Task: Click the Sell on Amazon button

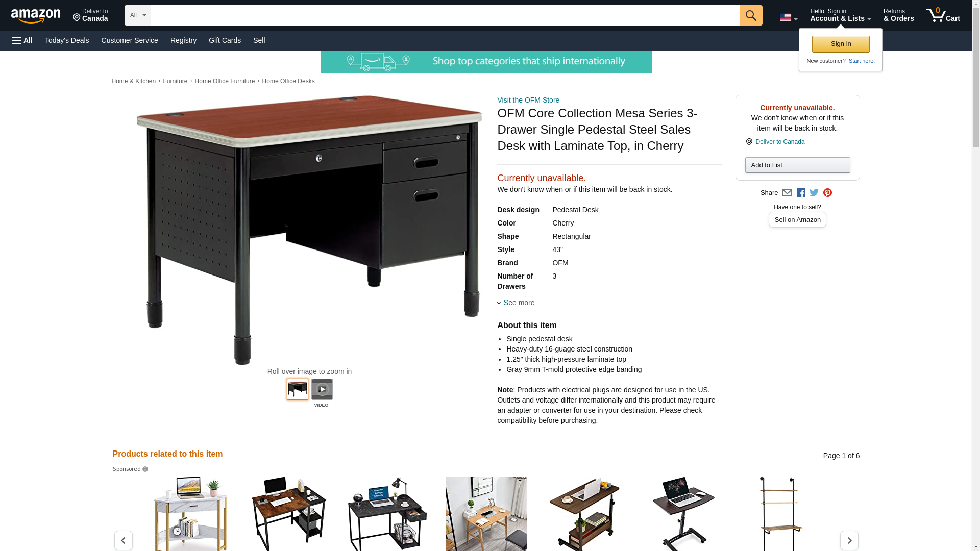Action: pyautogui.click(x=797, y=220)
